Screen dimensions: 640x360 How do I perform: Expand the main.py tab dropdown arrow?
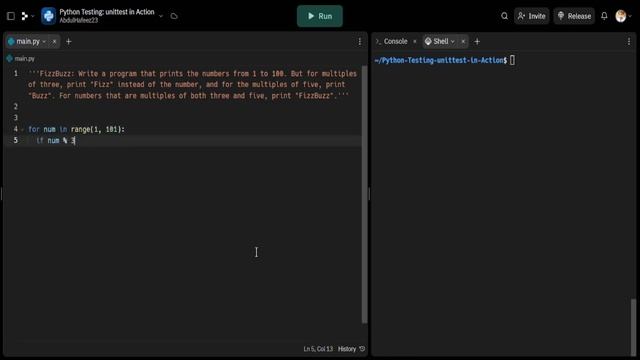pos(44,42)
